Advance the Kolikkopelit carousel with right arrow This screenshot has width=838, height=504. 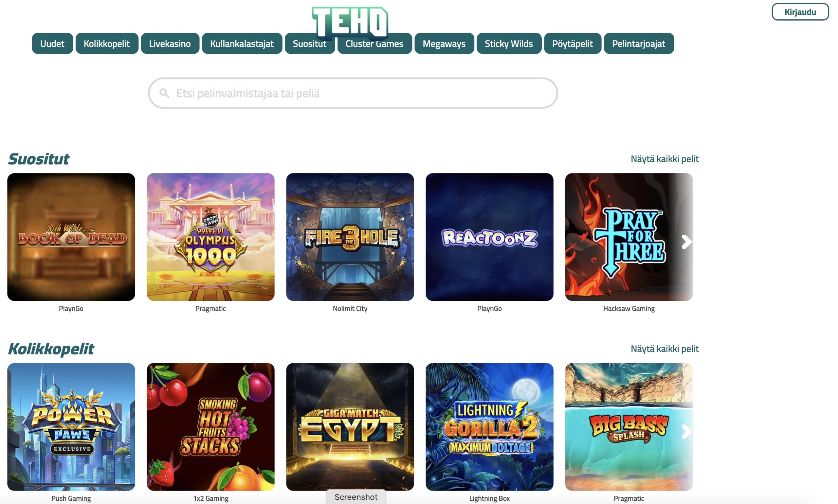(x=686, y=432)
